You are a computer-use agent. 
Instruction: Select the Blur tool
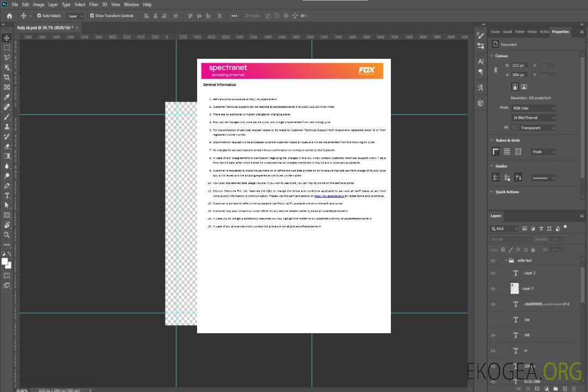pyautogui.click(x=7, y=166)
